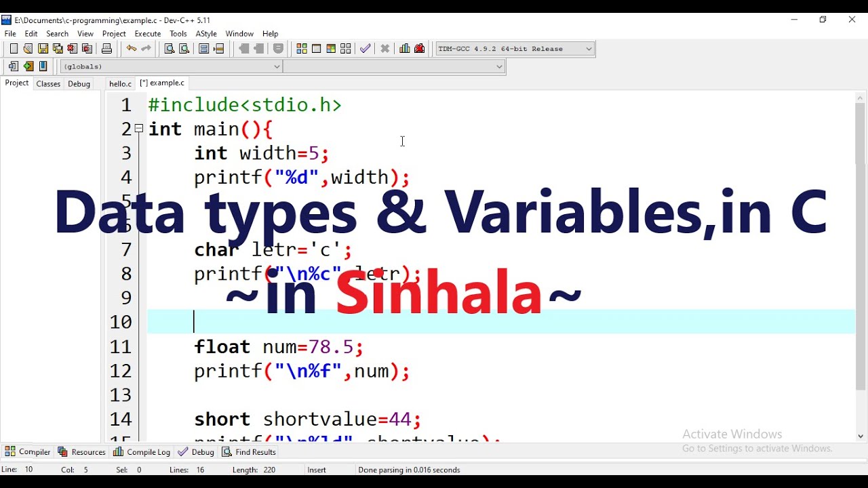The image size is (868, 488).
Task: Open the Execute menu
Action: (x=148, y=33)
